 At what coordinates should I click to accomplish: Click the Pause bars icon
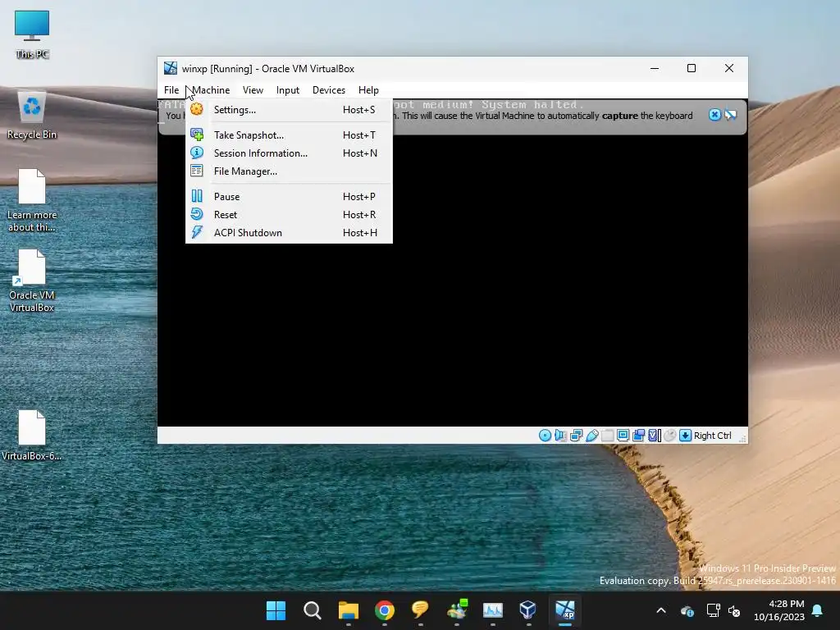(197, 196)
